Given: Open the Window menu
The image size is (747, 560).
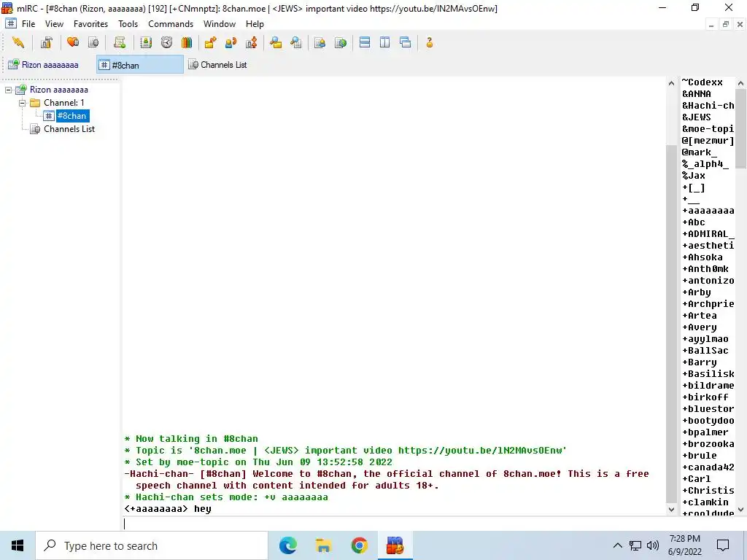Looking at the screenshot, I should coord(219,24).
